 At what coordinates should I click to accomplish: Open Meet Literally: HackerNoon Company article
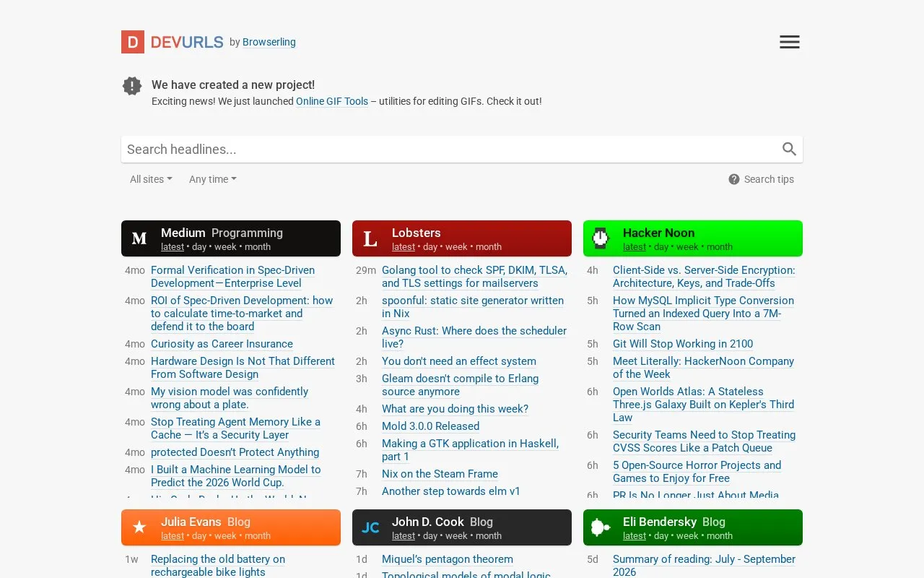(703, 368)
